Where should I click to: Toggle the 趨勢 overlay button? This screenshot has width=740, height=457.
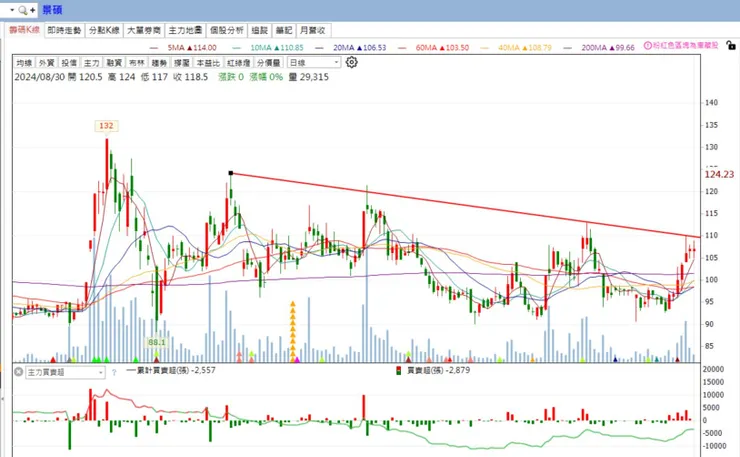(160, 62)
